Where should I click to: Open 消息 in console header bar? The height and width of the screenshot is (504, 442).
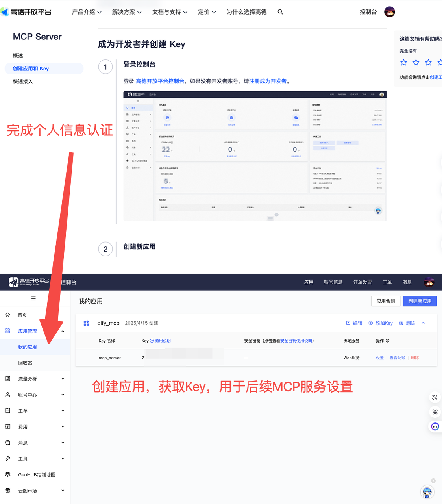(407, 282)
